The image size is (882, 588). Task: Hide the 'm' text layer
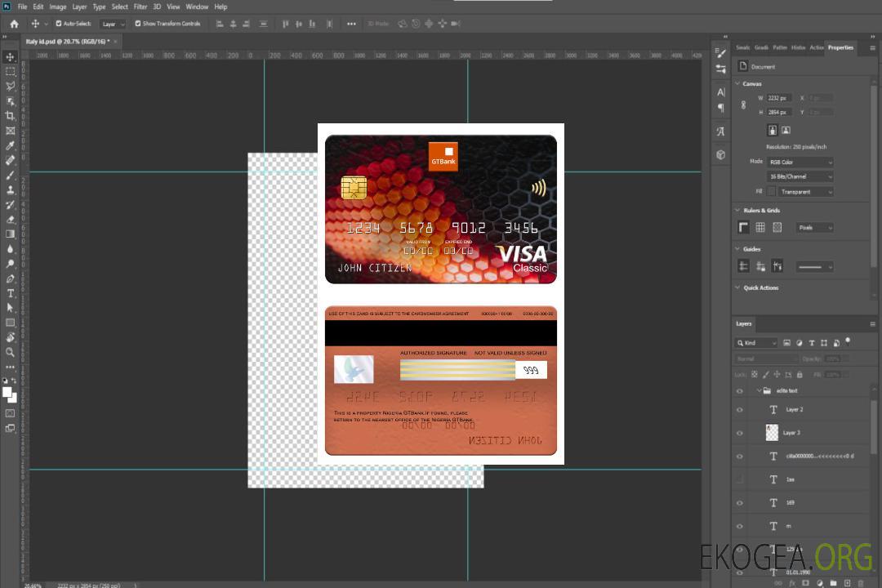pyautogui.click(x=740, y=526)
